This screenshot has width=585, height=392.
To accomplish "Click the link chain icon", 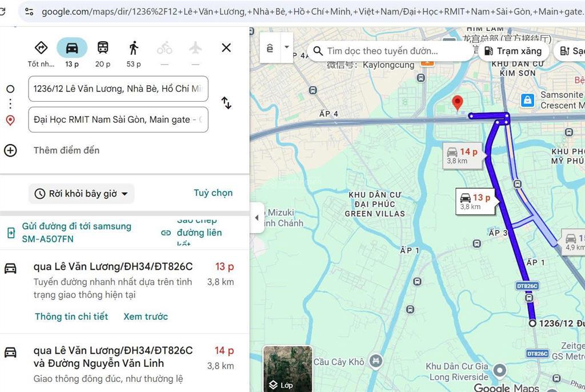I will [166, 233].
